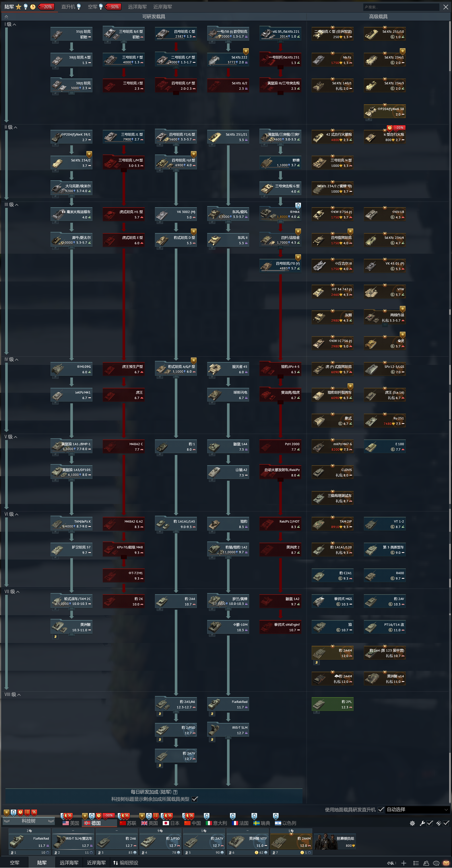The height and width of the screenshot is (868, 452).
Task: Open the contacts icon in the bottom right
Action: click(x=426, y=863)
